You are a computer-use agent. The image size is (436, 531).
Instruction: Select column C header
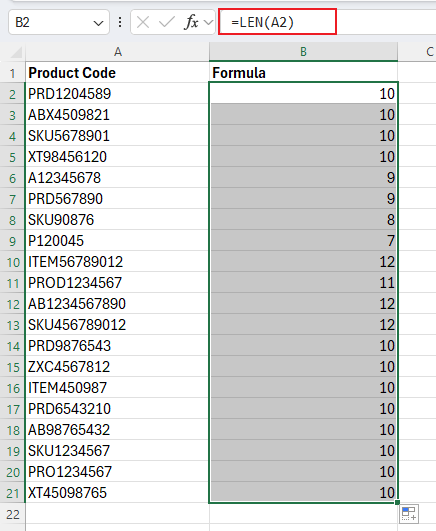click(x=417, y=52)
